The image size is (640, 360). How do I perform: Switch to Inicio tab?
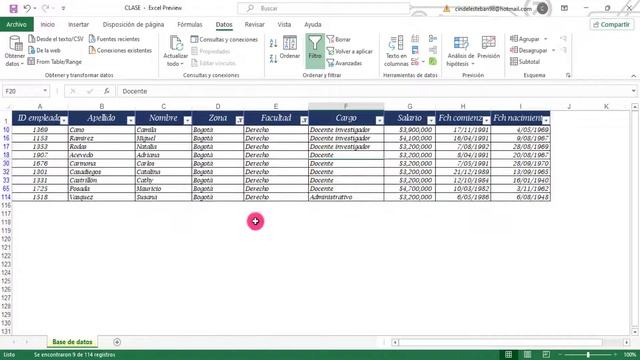[48, 24]
